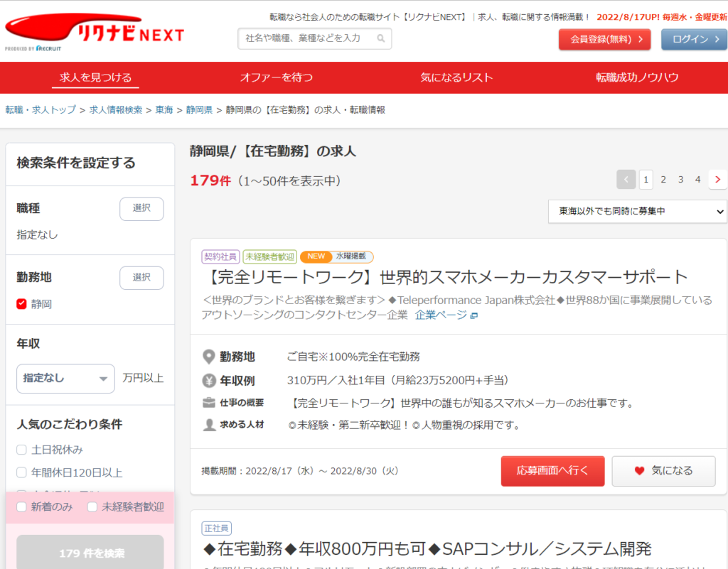Open the 企業ページ link
Screen dimensions: 728x569
click(x=441, y=315)
